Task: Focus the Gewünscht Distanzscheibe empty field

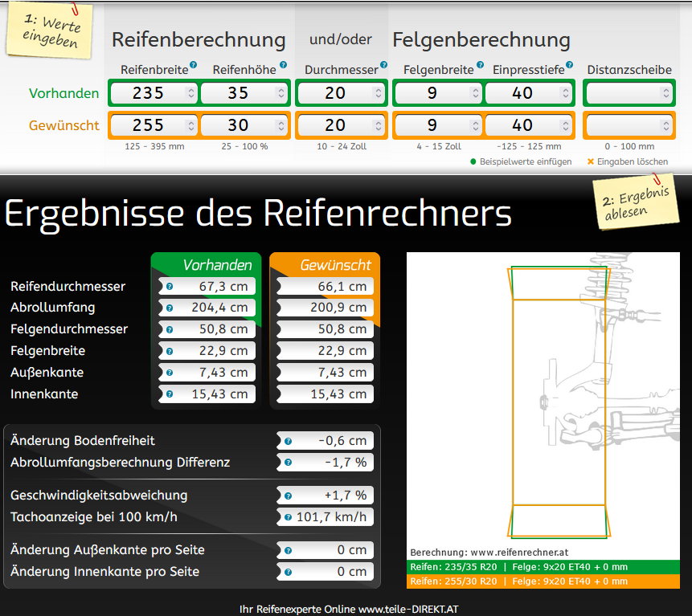Action: tap(623, 126)
